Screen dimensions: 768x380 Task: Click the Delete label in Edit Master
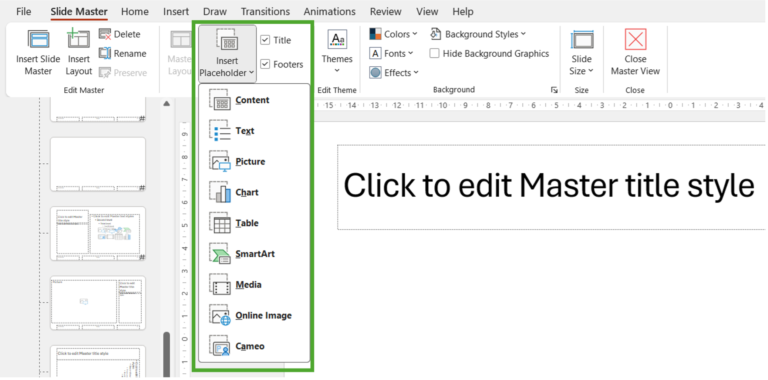pyautogui.click(x=127, y=34)
